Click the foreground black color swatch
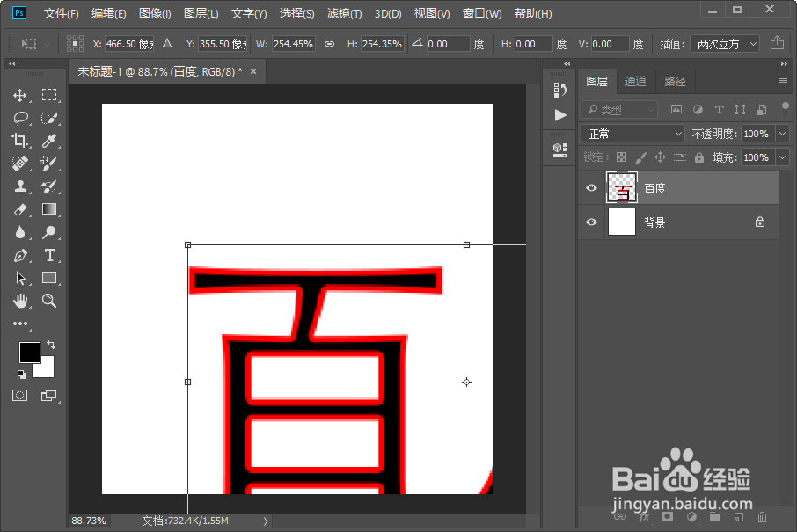Screen dimensions: 797x532 (x=28, y=351)
